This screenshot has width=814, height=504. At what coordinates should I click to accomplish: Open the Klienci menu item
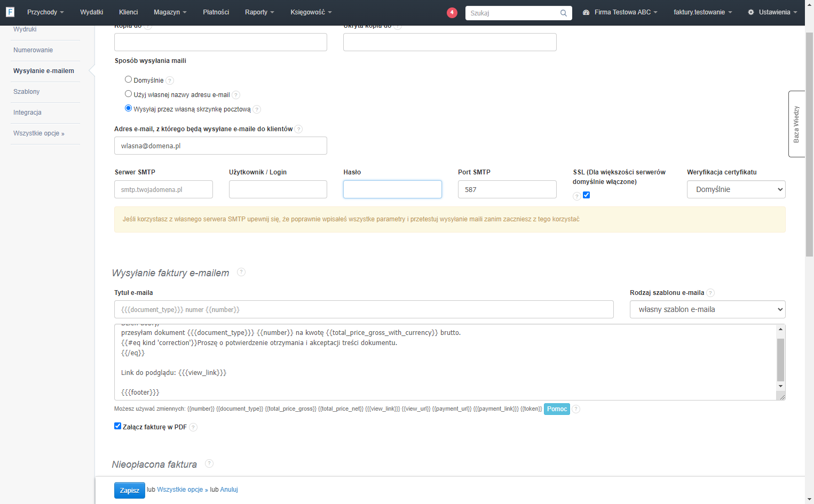pyautogui.click(x=129, y=12)
